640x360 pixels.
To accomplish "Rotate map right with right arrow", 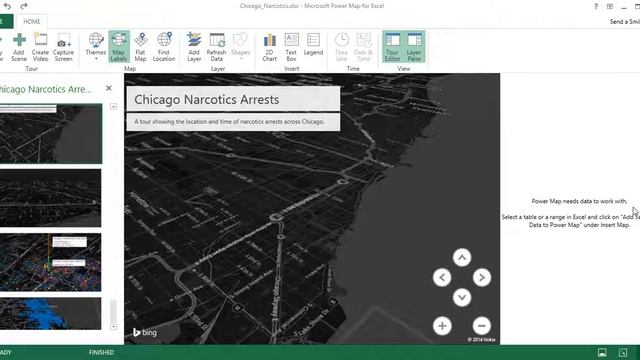I will pos(482,278).
